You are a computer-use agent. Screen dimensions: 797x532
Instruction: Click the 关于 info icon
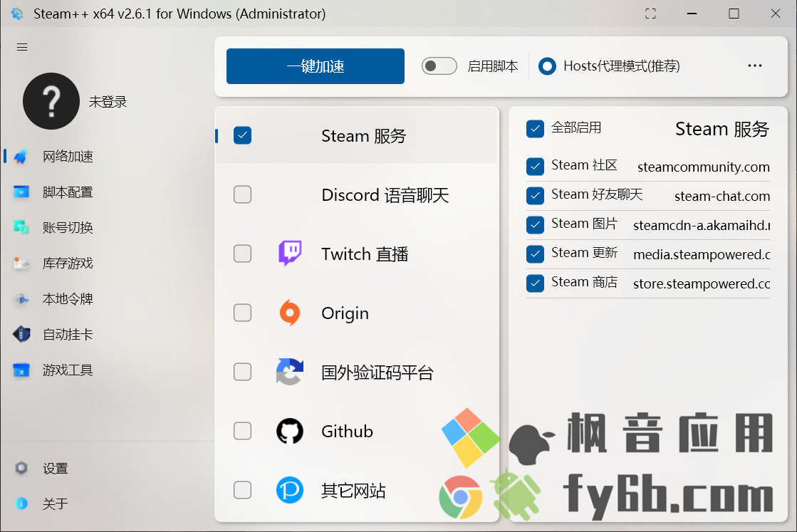pos(21,504)
